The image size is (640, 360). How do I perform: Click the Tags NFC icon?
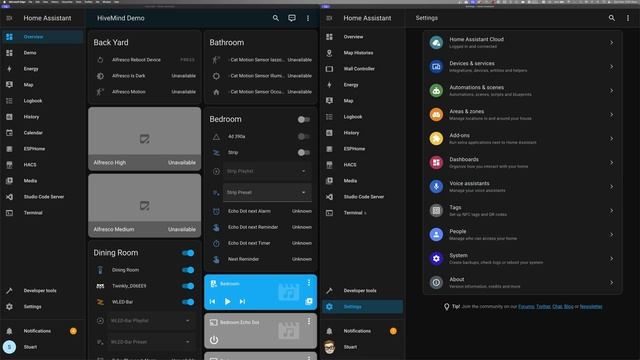[x=436, y=211]
